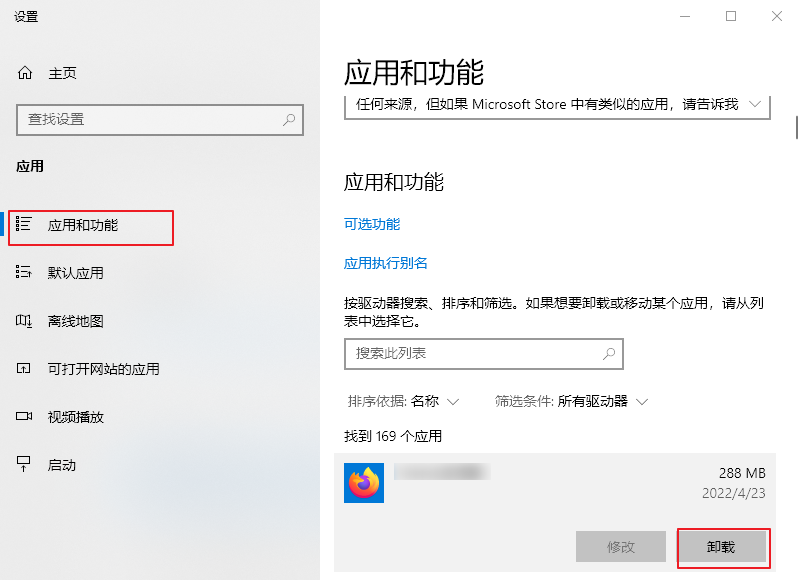Focus the 查找设置 search field
The width and height of the screenshot is (800, 580).
pos(160,120)
